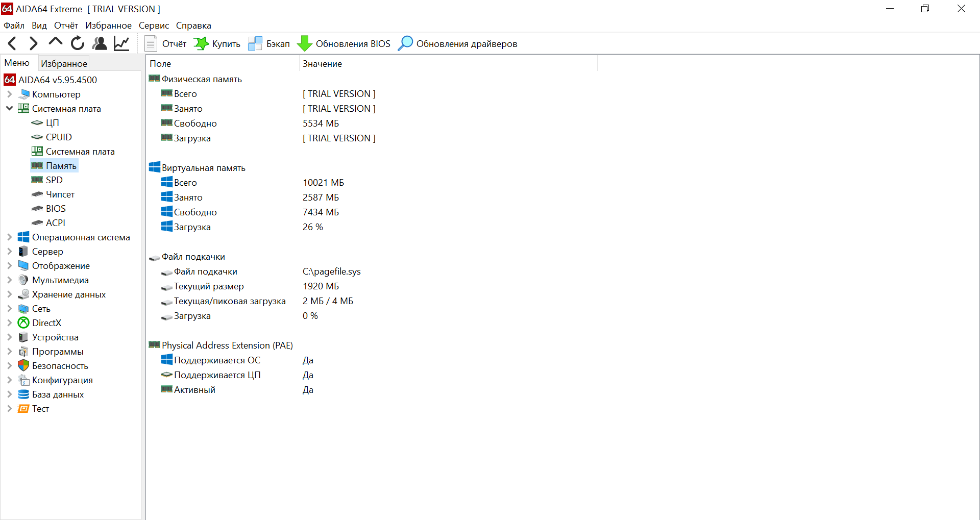Open the Избранное menu in menu bar
This screenshot has width=980, height=520.
point(108,26)
